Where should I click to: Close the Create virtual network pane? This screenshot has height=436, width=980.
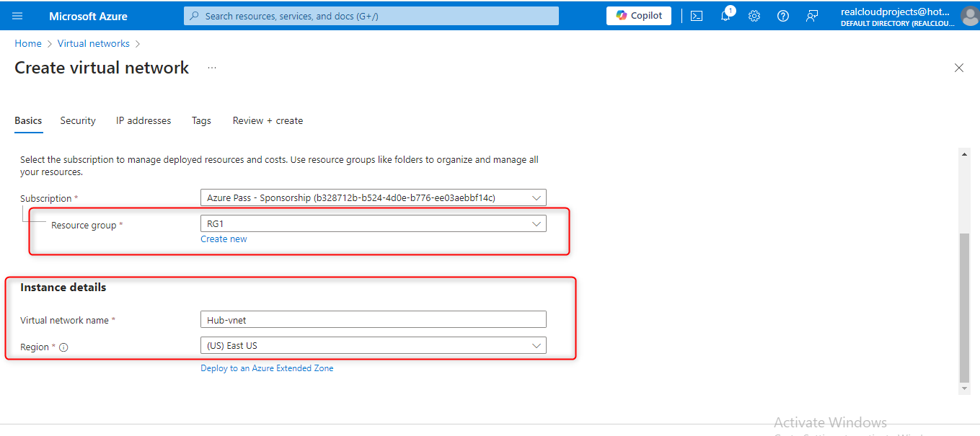click(959, 68)
